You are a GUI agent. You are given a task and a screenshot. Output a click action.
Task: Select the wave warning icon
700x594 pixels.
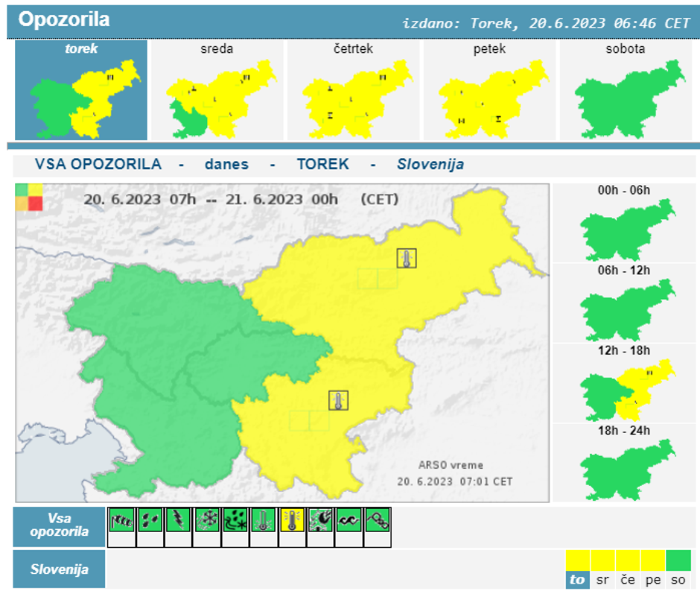click(349, 520)
